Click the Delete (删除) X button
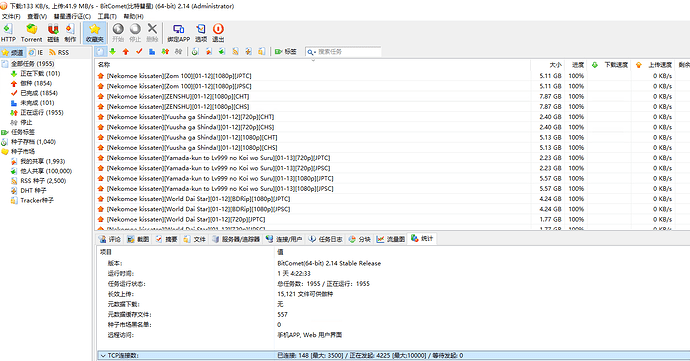The image size is (690, 361). click(152, 33)
